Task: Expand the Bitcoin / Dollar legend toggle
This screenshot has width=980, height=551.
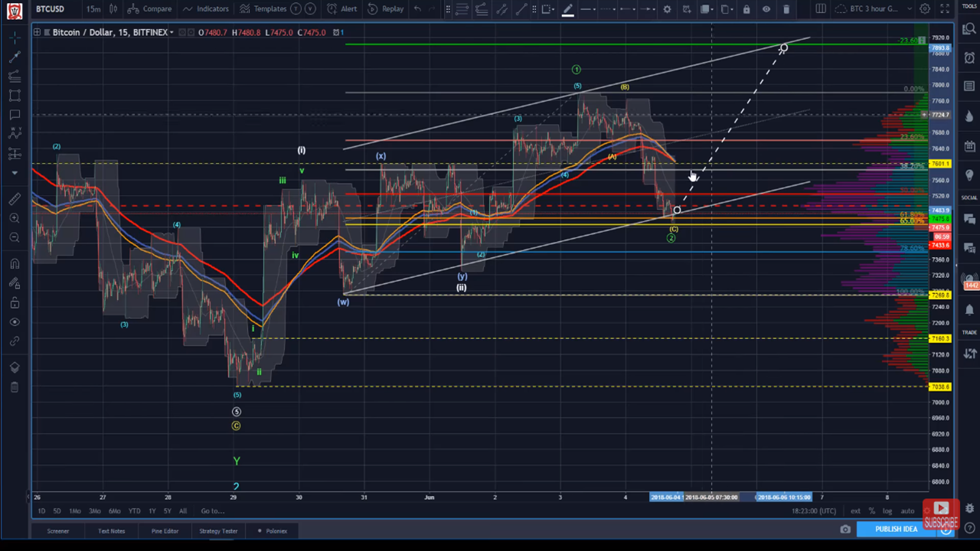Action: tap(38, 32)
